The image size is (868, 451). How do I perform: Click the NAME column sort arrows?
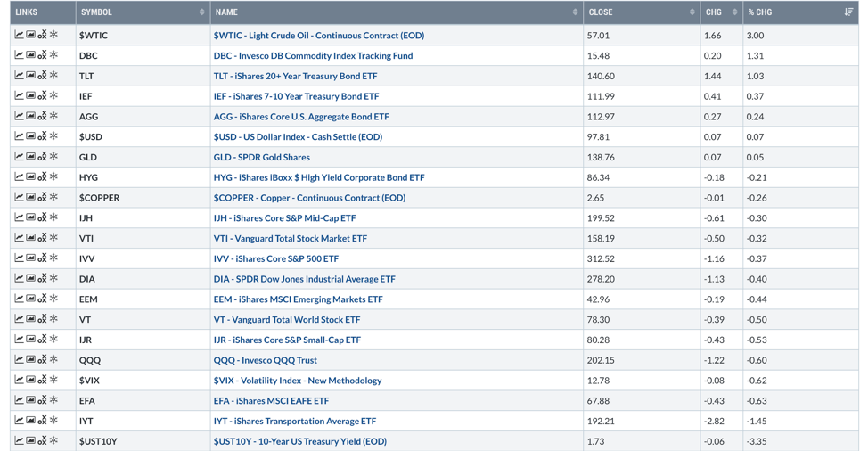pyautogui.click(x=575, y=12)
